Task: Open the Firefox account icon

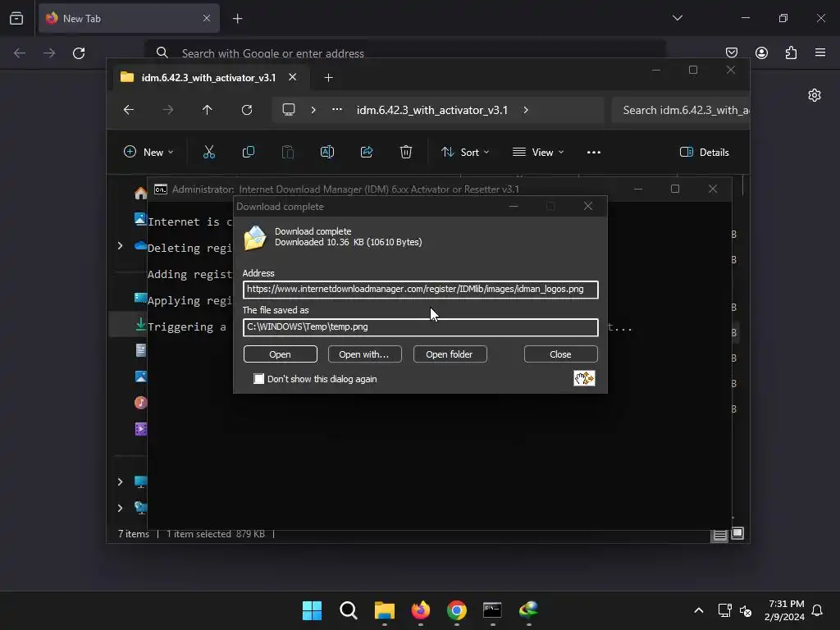Action: coord(761,52)
